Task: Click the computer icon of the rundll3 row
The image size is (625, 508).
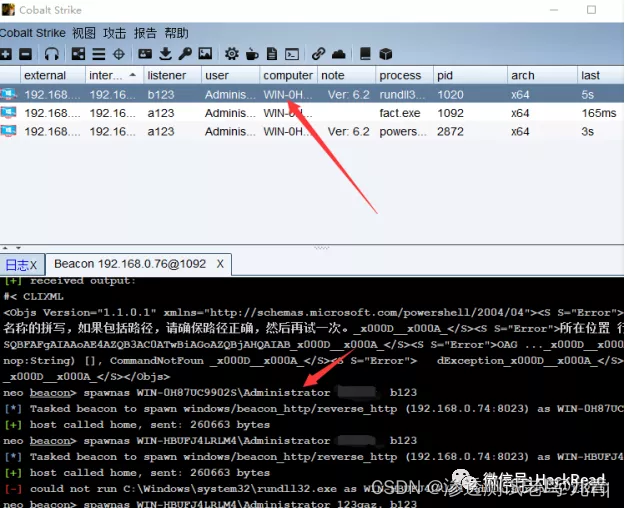Action: (8, 94)
